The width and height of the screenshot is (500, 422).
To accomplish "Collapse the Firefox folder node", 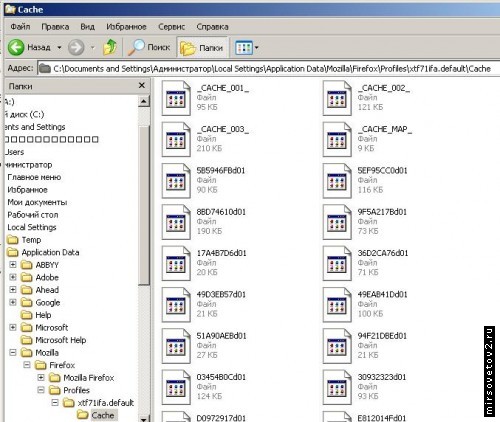I will [x=27, y=365].
